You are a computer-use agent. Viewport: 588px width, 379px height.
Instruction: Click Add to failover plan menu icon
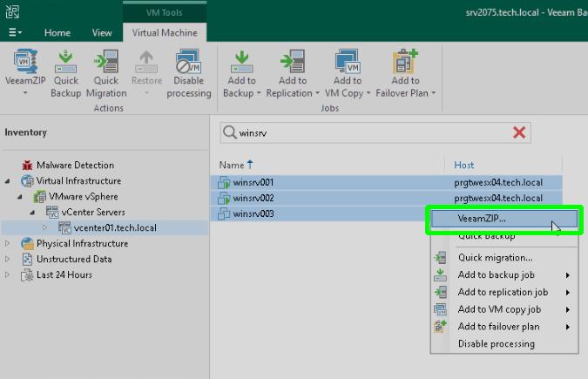click(440, 327)
